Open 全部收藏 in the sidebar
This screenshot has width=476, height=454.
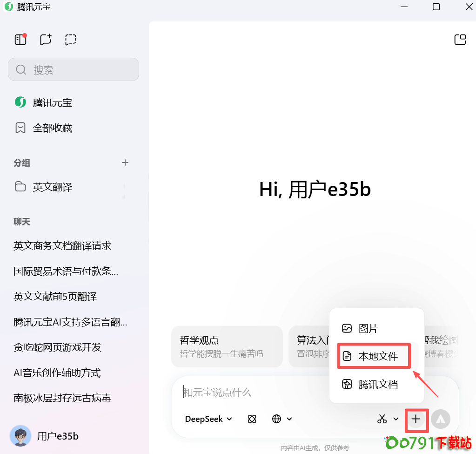52,128
